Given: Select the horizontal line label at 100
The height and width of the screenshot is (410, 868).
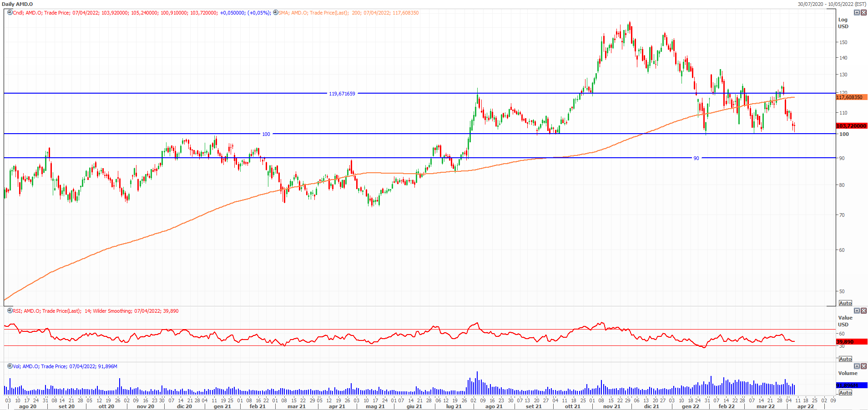Looking at the screenshot, I should 266,134.
